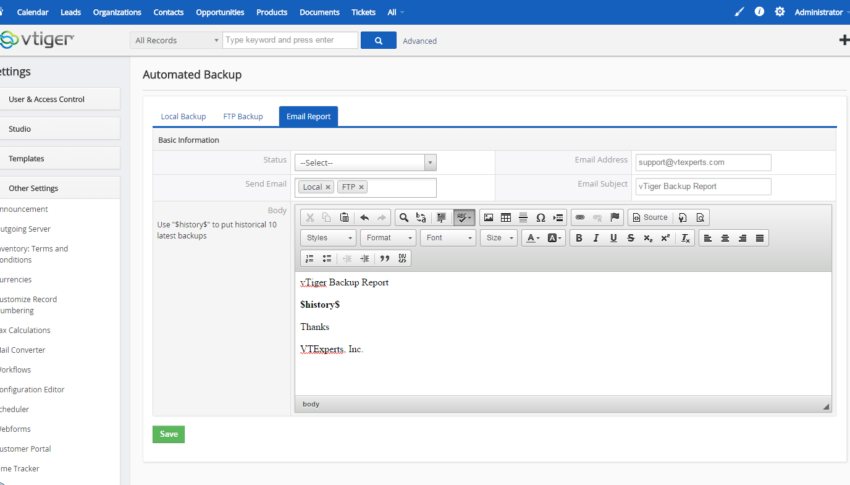
Task: Align text left
Action: coord(708,238)
